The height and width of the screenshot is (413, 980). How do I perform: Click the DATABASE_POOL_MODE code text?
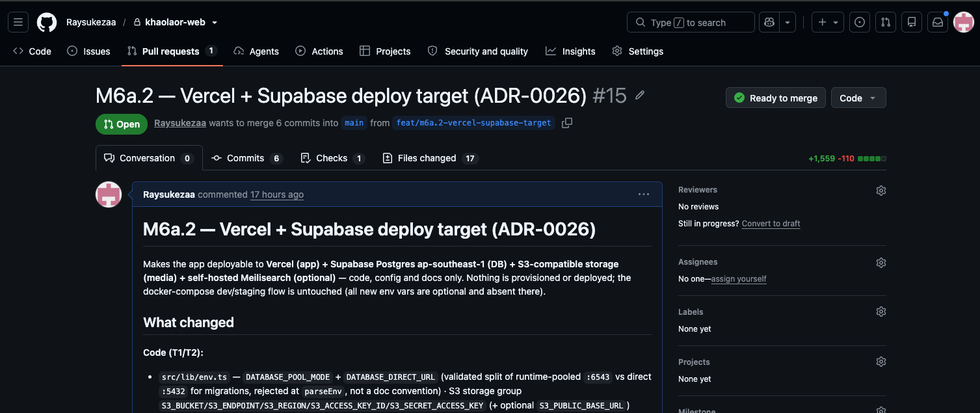[288, 377]
